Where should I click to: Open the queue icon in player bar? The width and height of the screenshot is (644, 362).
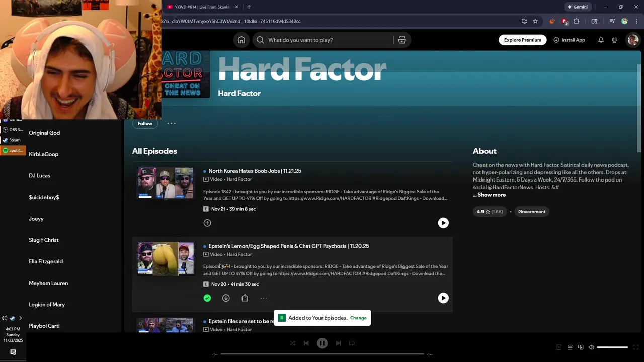tap(570, 347)
